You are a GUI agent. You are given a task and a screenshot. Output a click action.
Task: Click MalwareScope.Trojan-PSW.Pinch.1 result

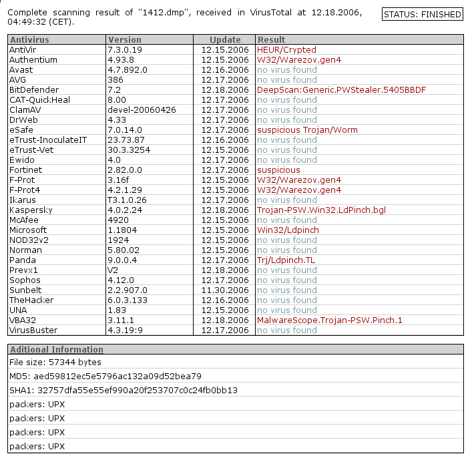[329, 320]
